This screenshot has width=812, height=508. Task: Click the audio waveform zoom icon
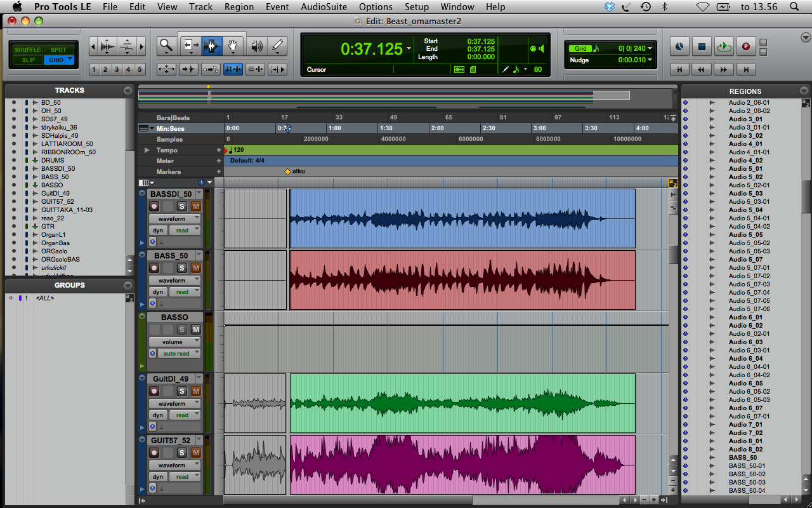point(108,46)
